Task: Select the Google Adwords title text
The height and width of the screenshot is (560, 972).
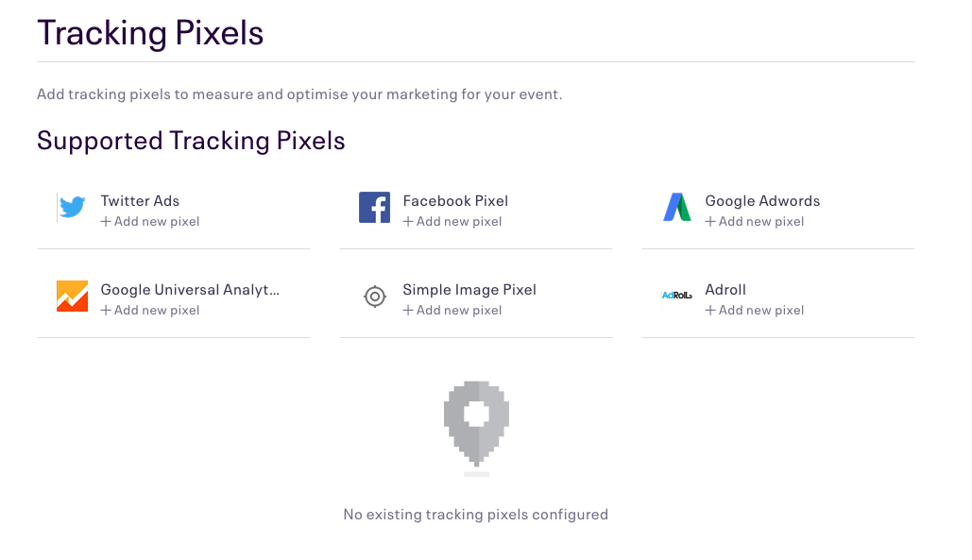Action: tap(762, 201)
